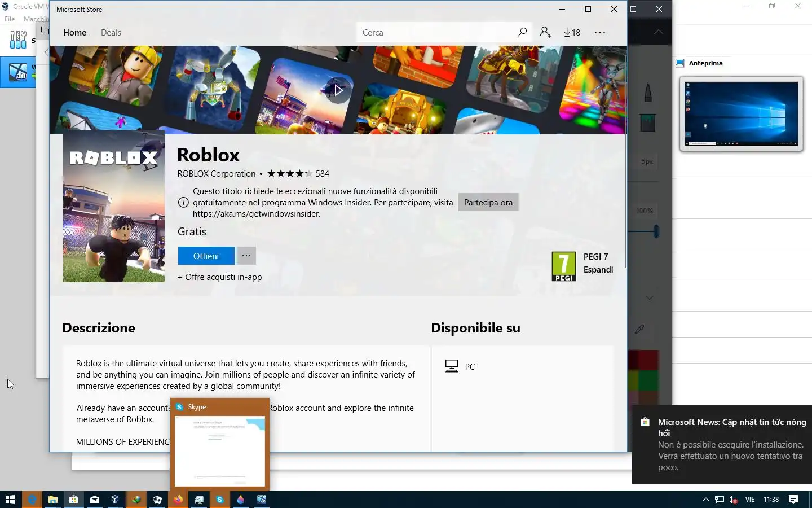Image resolution: width=812 pixels, height=508 pixels.
Task: Click the PC device icon
Action: [452, 366]
